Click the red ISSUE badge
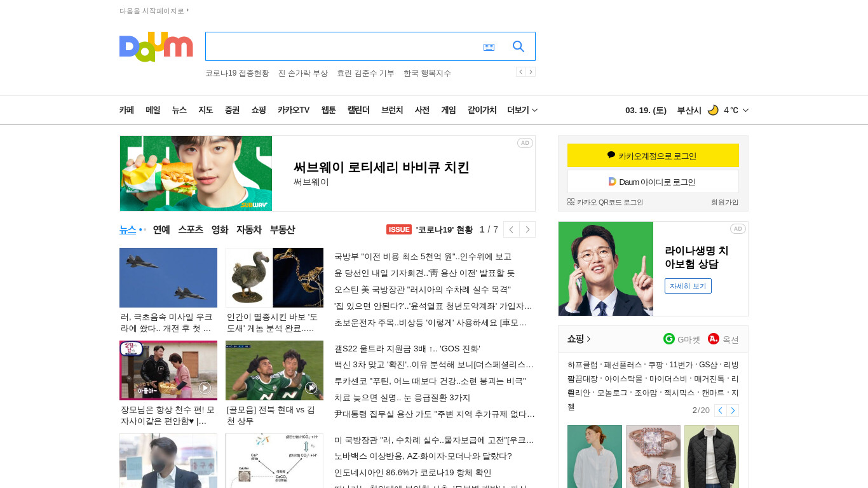The height and width of the screenshot is (488, 868). pyautogui.click(x=399, y=229)
